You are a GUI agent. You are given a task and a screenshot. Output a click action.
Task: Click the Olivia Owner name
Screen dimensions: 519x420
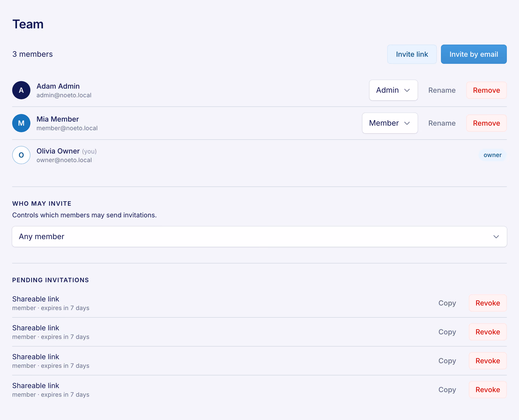click(x=58, y=151)
